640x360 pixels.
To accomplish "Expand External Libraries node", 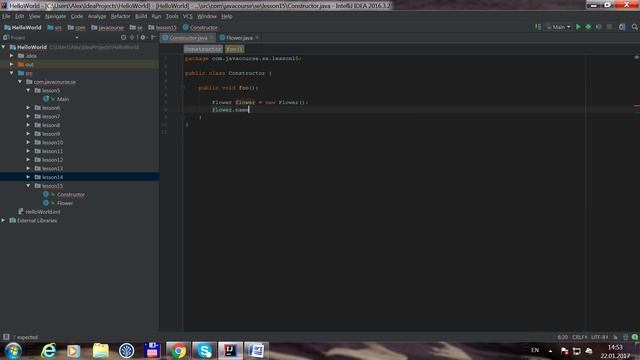I will click(x=4, y=220).
